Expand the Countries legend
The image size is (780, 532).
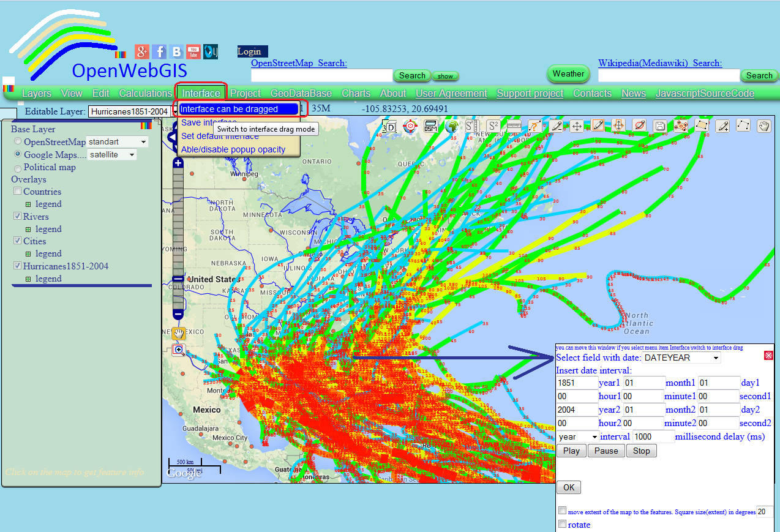click(28, 204)
